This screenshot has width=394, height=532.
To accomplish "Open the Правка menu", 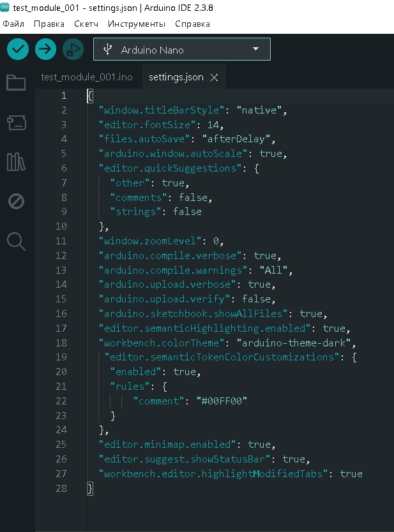I will 49,24.
